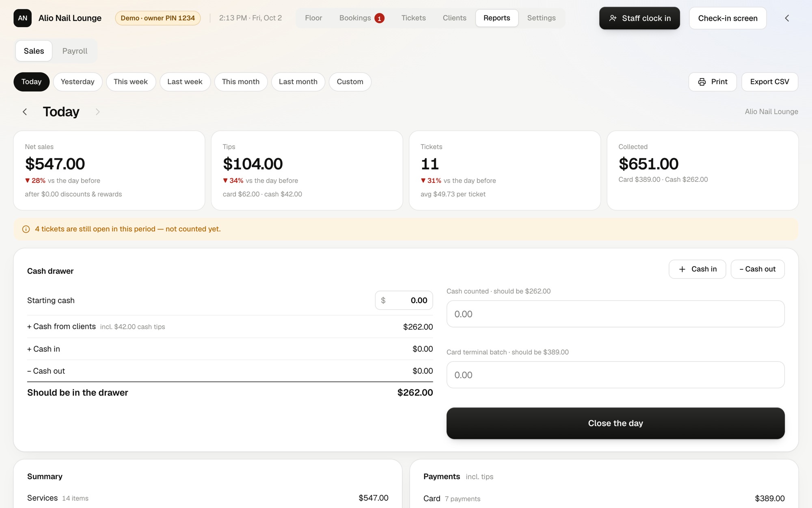Viewport: 812px width, 508px height.
Task: Go to next day arrow
Action: pyautogui.click(x=97, y=112)
